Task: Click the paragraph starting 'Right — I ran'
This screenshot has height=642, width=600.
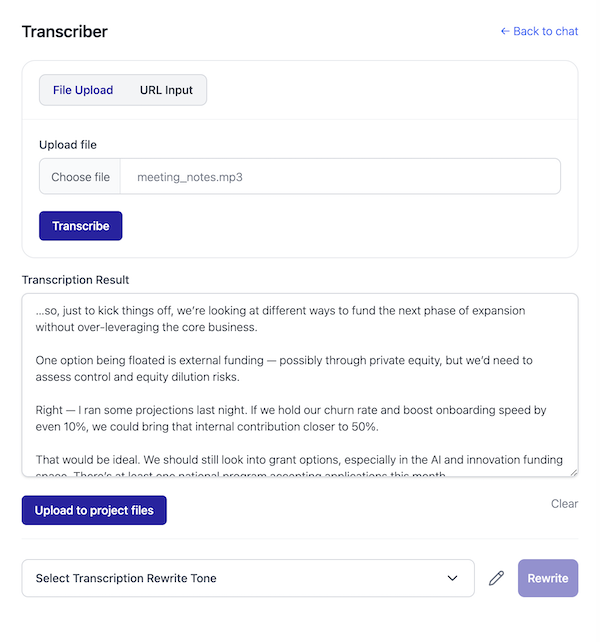Action: click(x=290, y=419)
